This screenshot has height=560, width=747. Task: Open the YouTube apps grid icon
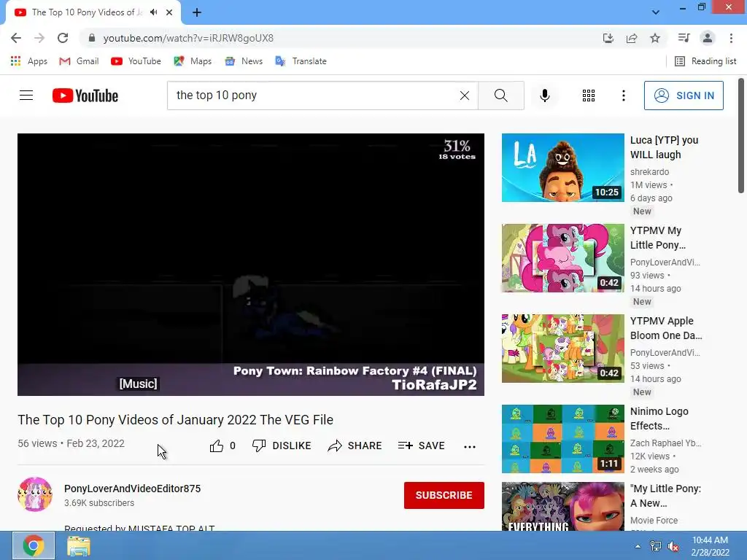tap(589, 96)
